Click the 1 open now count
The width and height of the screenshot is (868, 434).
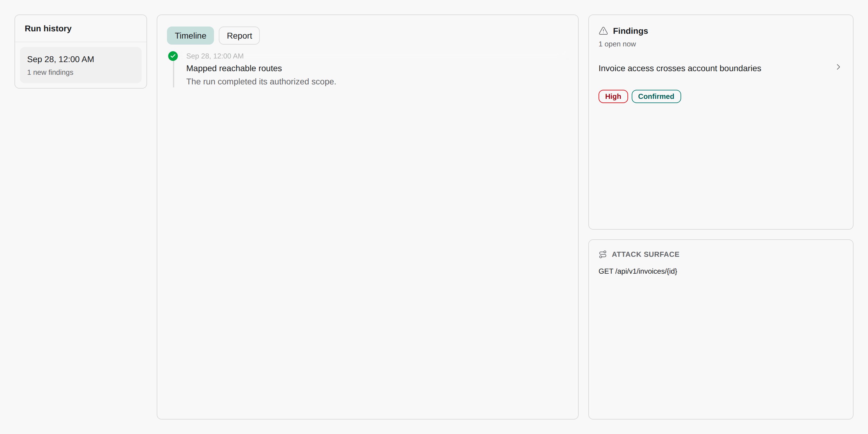pos(617,44)
